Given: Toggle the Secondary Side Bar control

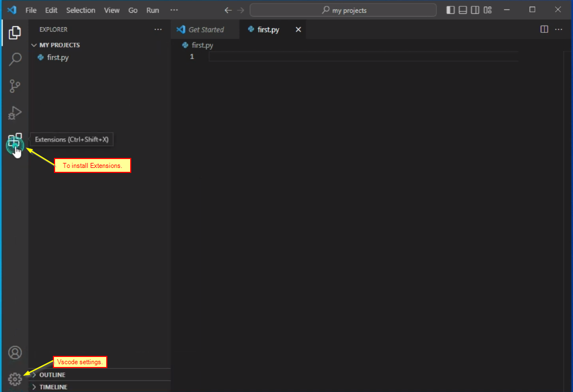Looking at the screenshot, I should point(475,9).
